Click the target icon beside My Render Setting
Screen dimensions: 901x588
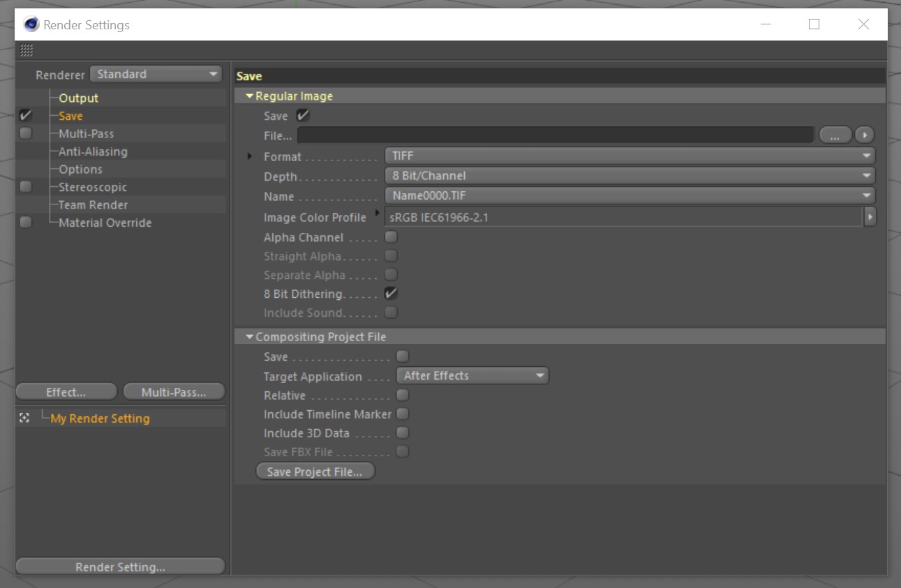(x=24, y=418)
